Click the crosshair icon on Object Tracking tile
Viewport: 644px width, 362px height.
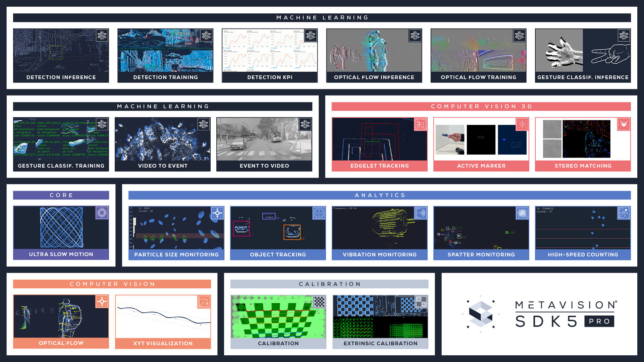pyautogui.click(x=319, y=213)
